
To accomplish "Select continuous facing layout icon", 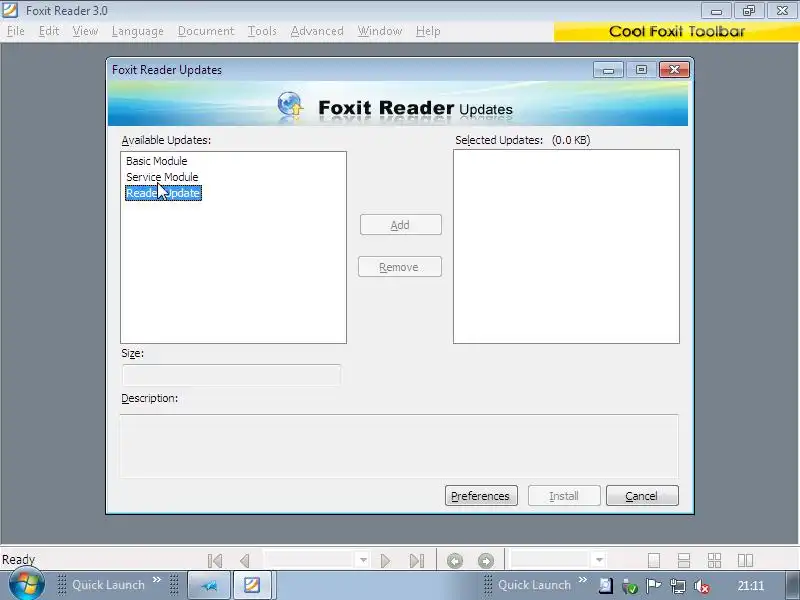I will 714,560.
